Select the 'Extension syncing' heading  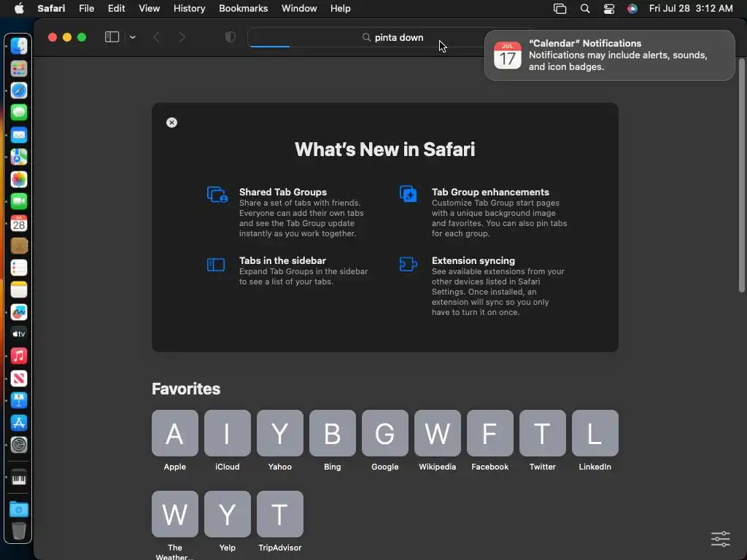click(473, 260)
